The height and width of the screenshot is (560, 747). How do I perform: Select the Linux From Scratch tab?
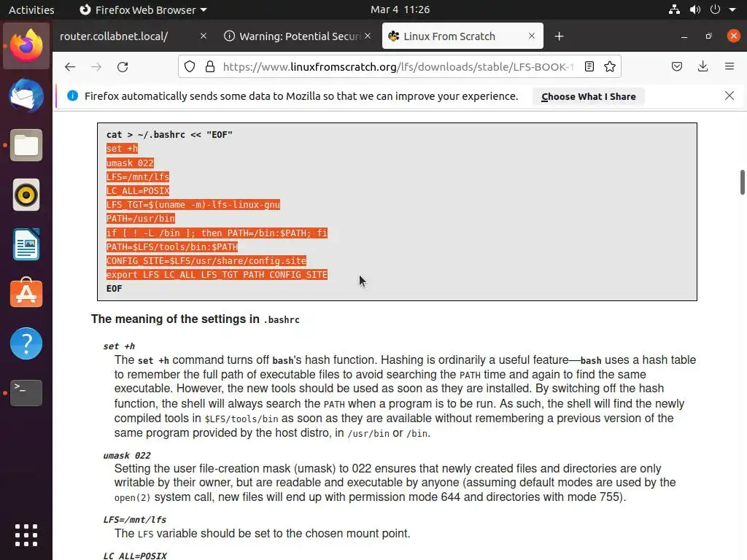[x=462, y=36]
